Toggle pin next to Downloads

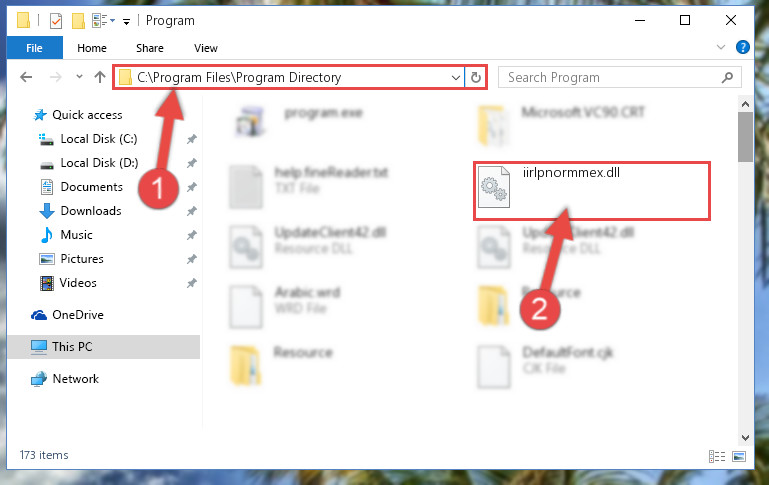192,211
